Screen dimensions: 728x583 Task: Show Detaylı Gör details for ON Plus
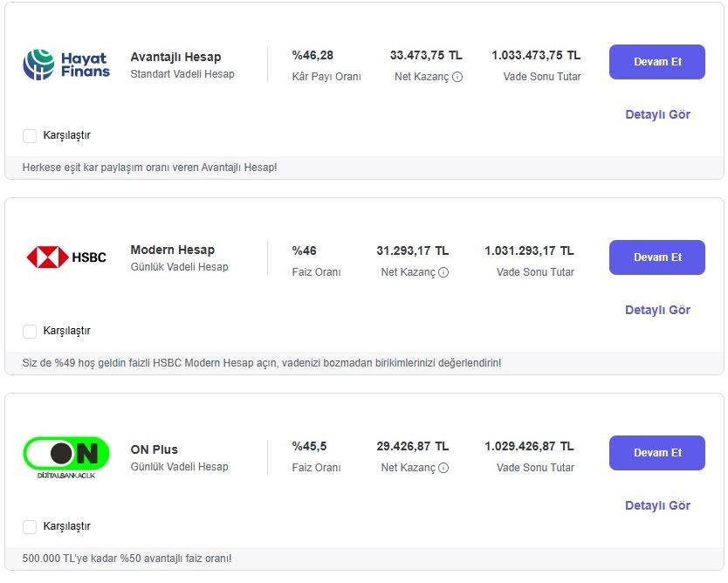(657, 505)
